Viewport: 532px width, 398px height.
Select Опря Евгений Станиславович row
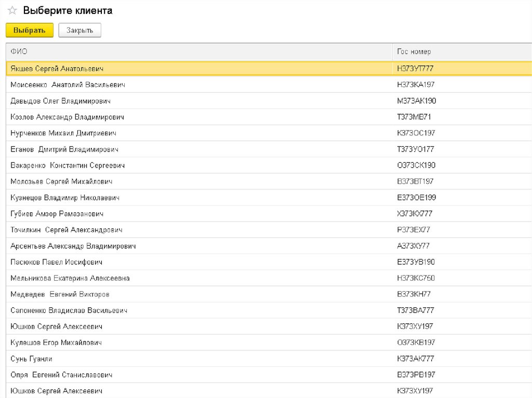pyautogui.click(x=61, y=374)
